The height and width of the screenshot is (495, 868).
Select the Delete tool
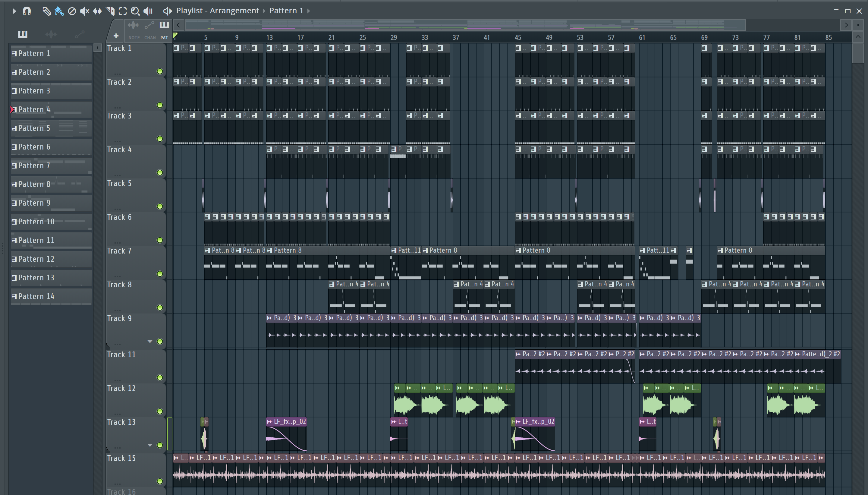point(72,11)
